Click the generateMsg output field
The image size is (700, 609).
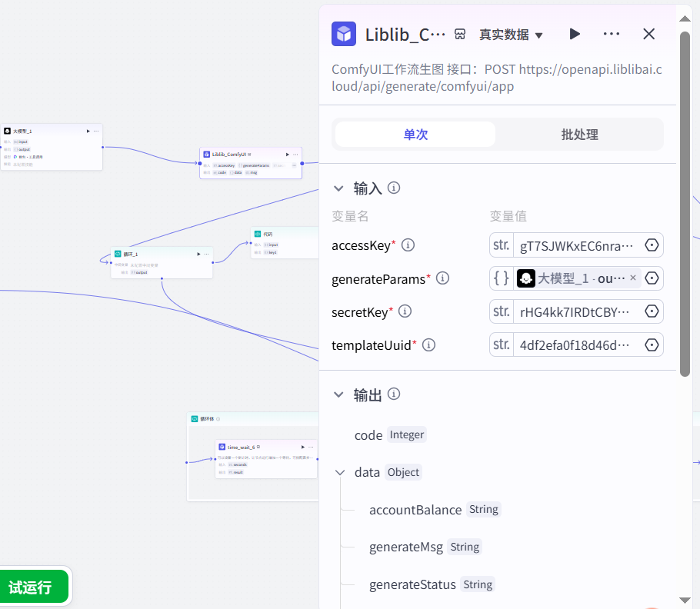(425, 547)
